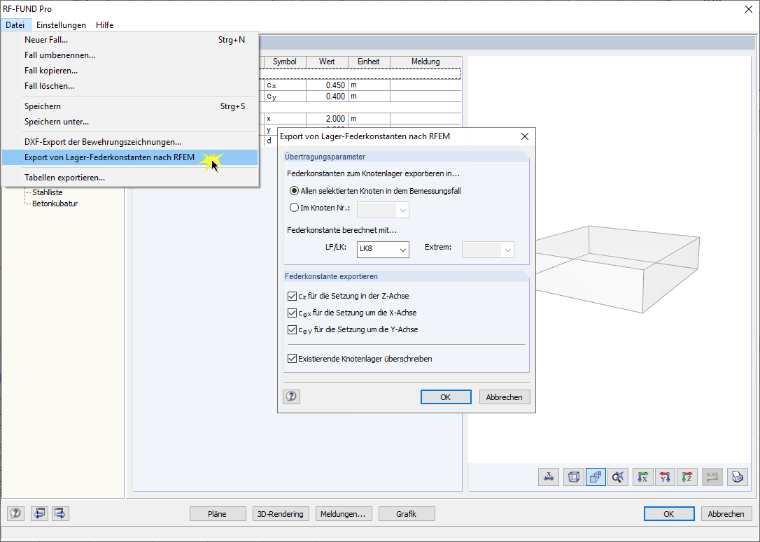Image resolution: width=760 pixels, height=542 pixels.
Task: Go to previous table window icon
Action: click(39, 513)
